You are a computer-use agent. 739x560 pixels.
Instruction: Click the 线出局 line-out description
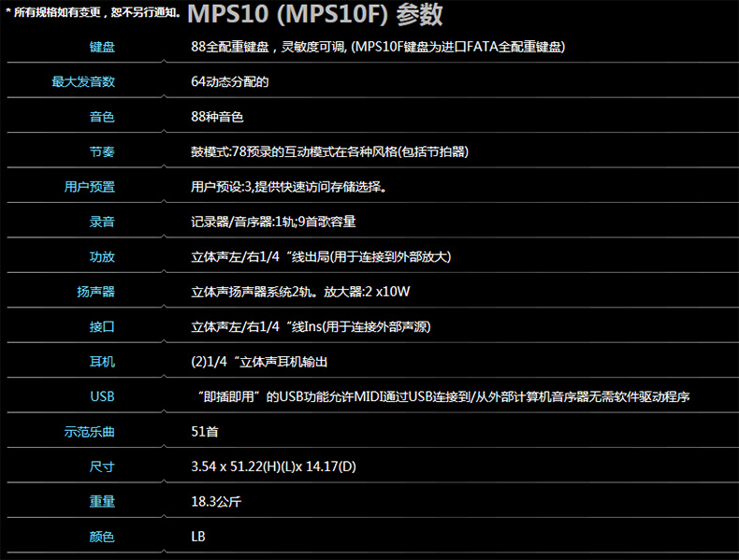pos(321,257)
